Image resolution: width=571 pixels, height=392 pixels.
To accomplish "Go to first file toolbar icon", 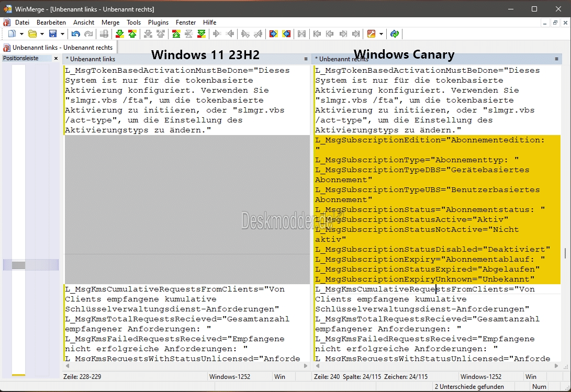I will pos(317,34).
